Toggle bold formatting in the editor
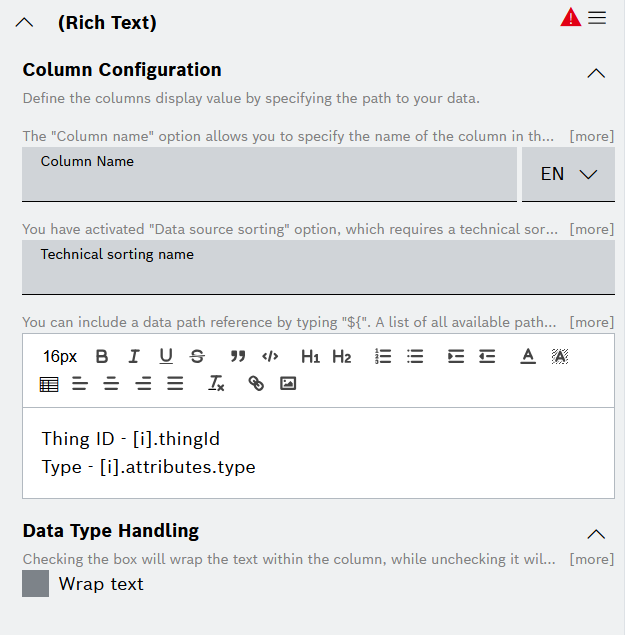The width and height of the screenshot is (625, 635). pos(102,357)
